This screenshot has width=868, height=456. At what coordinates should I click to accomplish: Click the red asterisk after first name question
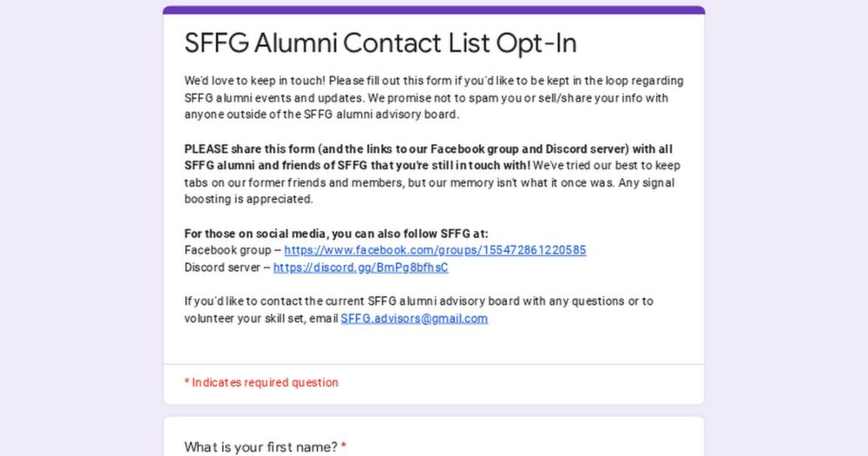pos(344,446)
